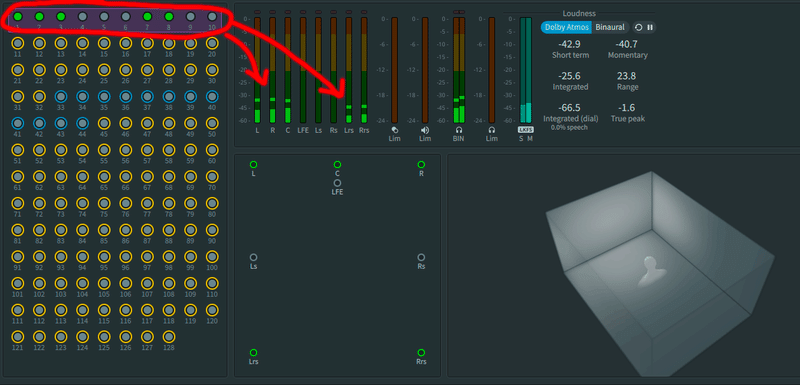
Task: Click the LKFS unit badge
Action: (526, 130)
